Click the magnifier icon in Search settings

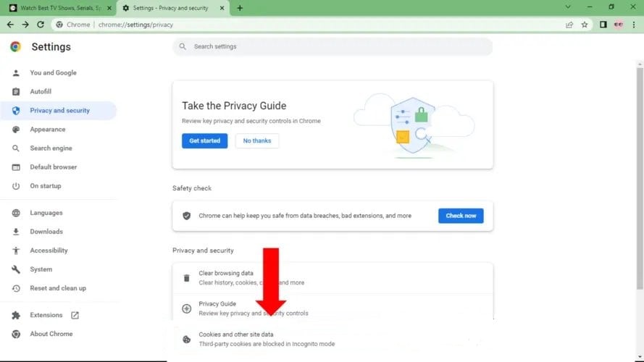coord(183,46)
